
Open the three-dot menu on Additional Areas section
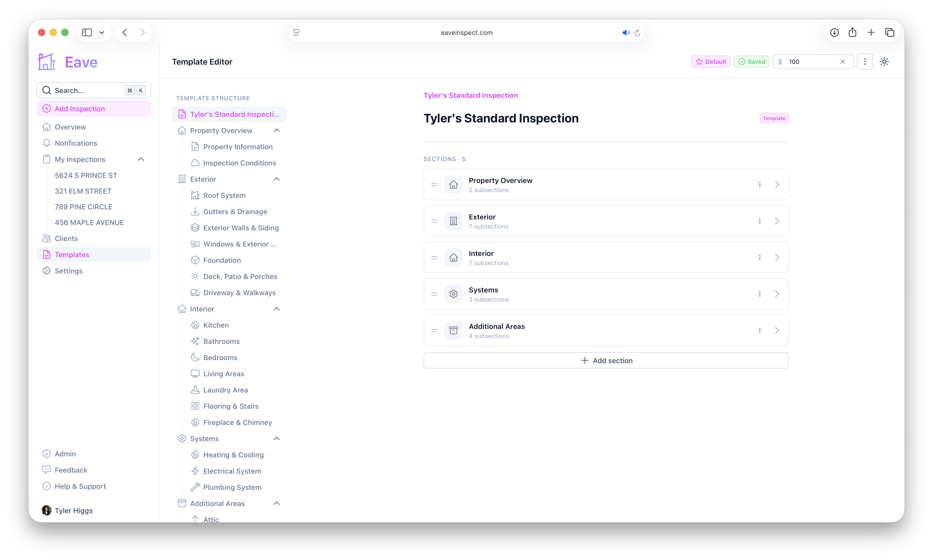point(759,331)
